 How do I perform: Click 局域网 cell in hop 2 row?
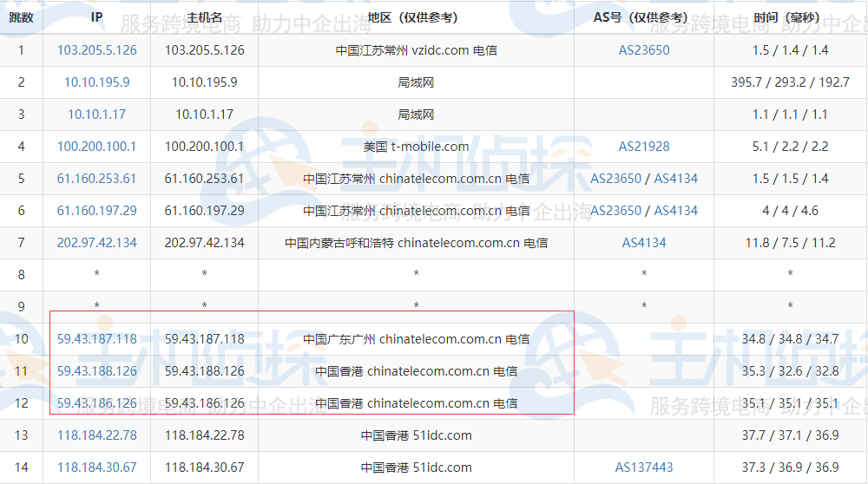tap(416, 82)
